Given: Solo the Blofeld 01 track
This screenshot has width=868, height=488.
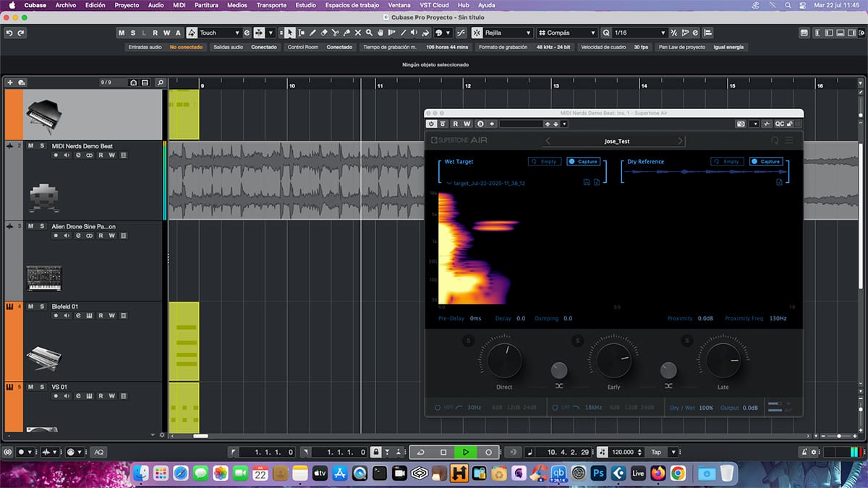Looking at the screenshot, I should 41,307.
